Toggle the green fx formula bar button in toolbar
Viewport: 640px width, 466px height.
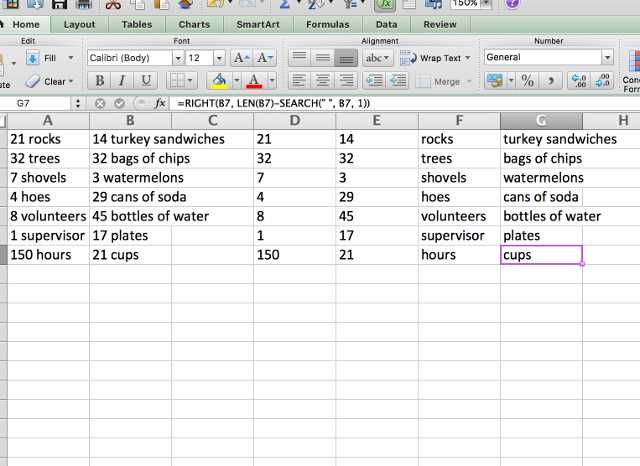click(x=385, y=4)
